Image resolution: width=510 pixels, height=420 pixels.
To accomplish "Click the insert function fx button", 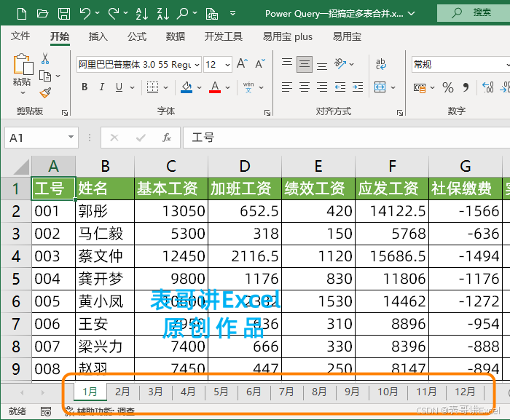I will click(x=167, y=138).
